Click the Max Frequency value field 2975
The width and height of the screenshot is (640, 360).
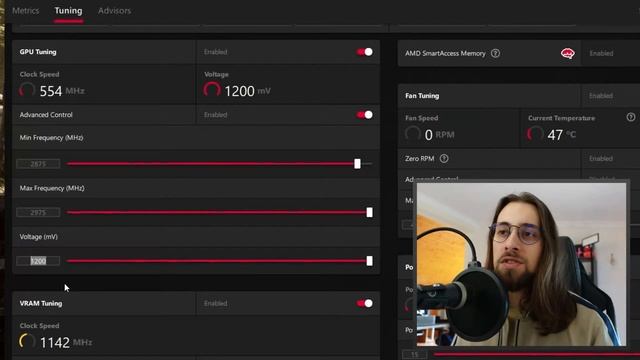point(38,212)
